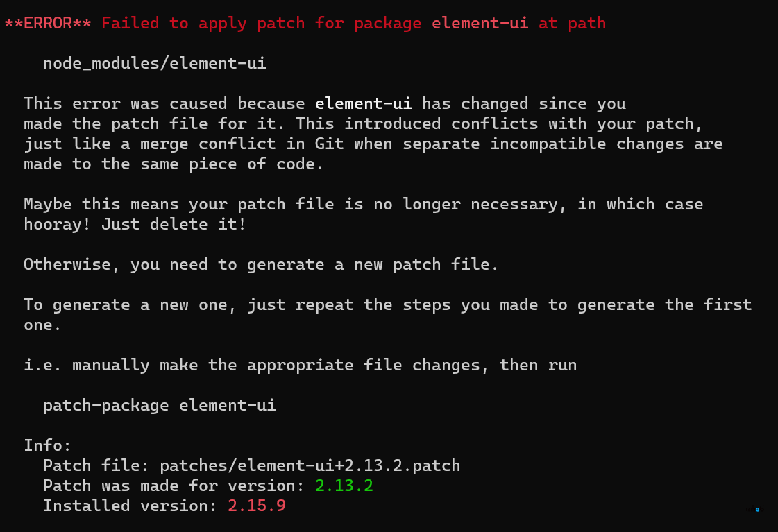Viewport: 778px width, 532px height.
Task: Click the patches/element-ui+2.13.2.patch file path
Action: pyautogui.click(x=310, y=465)
